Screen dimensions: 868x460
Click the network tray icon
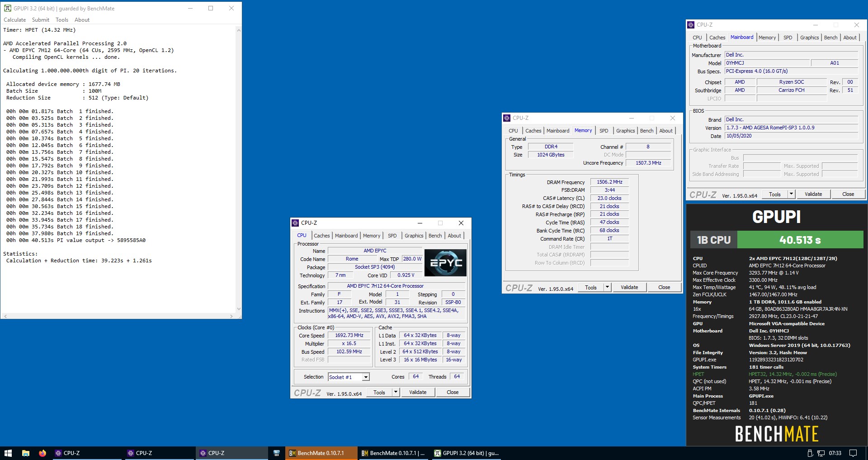[x=821, y=453]
